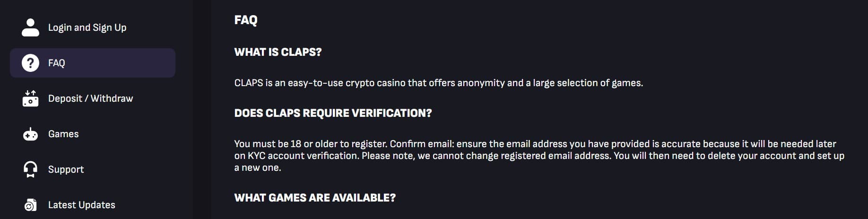Viewport: 868px width, 219px height.
Task: Click the FAQ page title
Action: [x=246, y=20]
